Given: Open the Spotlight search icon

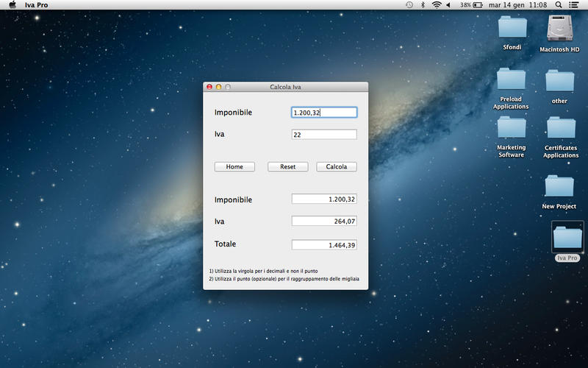Looking at the screenshot, I should coord(559,5).
